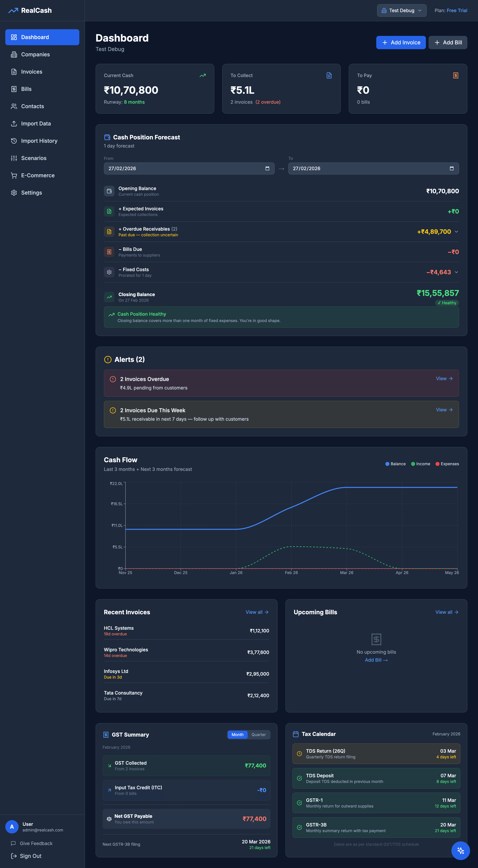Select Import History in sidebar
This screenshot has width=478, height=868.
click(x=39, y=141)
